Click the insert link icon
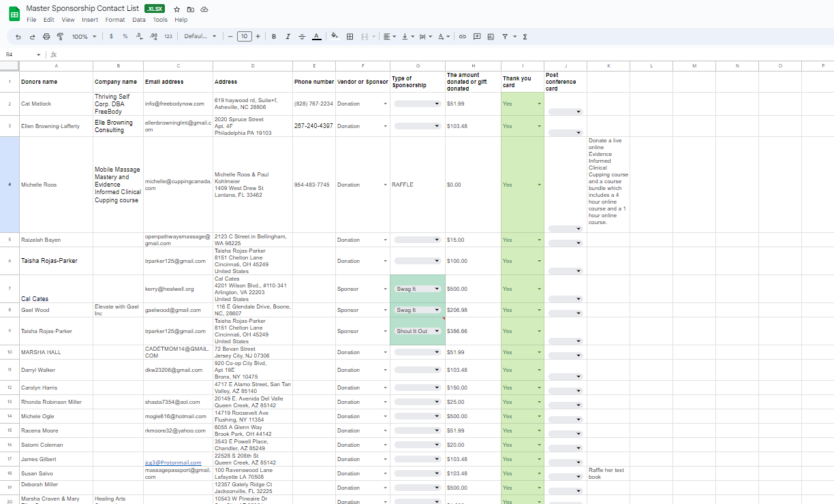834x504 pixels. tap(463, 37)
